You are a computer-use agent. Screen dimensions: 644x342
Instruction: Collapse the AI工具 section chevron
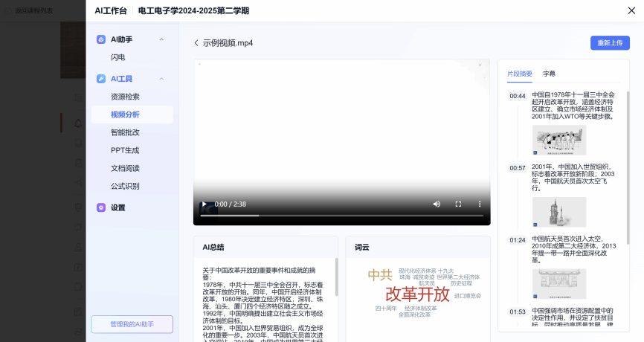click(x=161, y=79)
